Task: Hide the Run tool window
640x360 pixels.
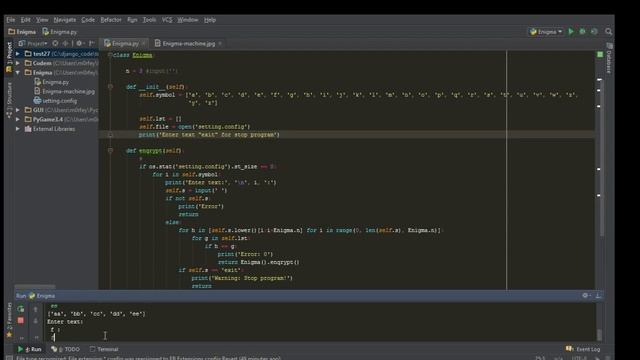Action: (x=598, y=296)
